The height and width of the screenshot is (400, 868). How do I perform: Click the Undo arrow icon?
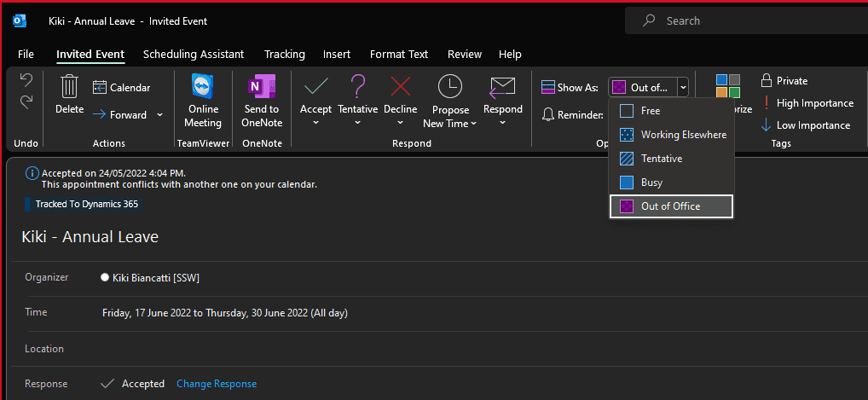tap(26, 81)
